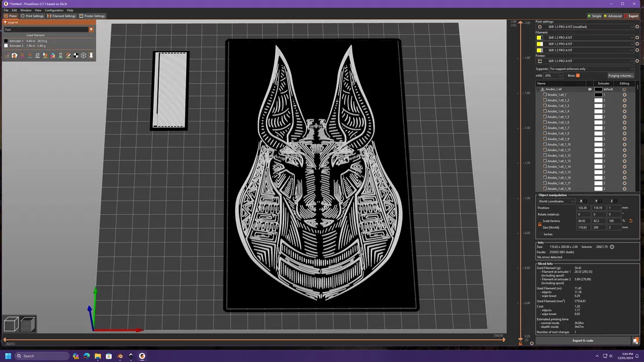Hide Anubis_1.stl using its eye toggle
Viewport: 644px width, 362px height.
tap(590, 89)
